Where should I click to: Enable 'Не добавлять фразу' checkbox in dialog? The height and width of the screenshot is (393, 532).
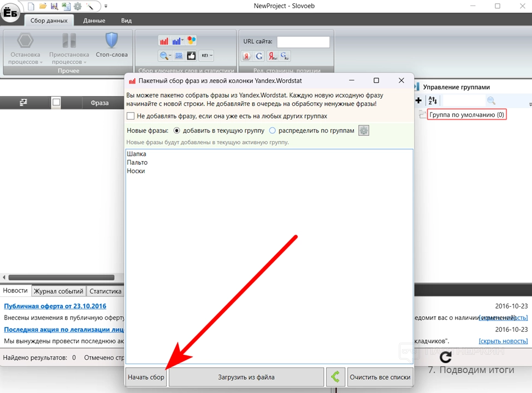pyautogui.click(x=131, y=116)
